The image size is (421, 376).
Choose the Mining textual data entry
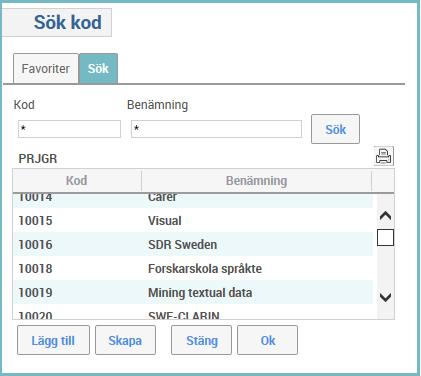click(x=200, y=293)
